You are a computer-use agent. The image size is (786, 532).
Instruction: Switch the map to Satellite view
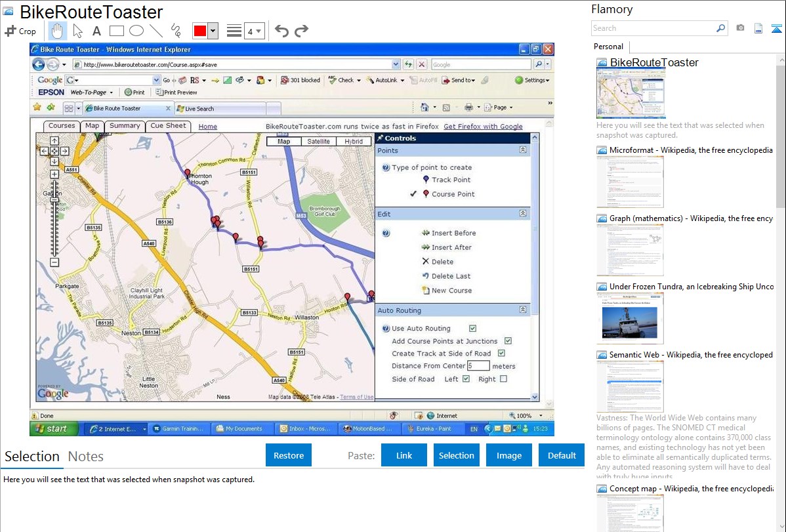coord(318,142)
